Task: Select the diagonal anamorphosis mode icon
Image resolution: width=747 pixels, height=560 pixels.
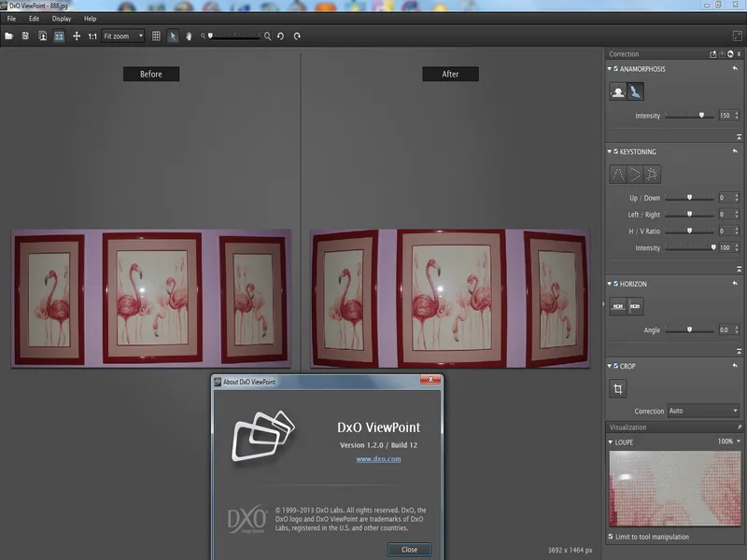Action: (635, 91)
